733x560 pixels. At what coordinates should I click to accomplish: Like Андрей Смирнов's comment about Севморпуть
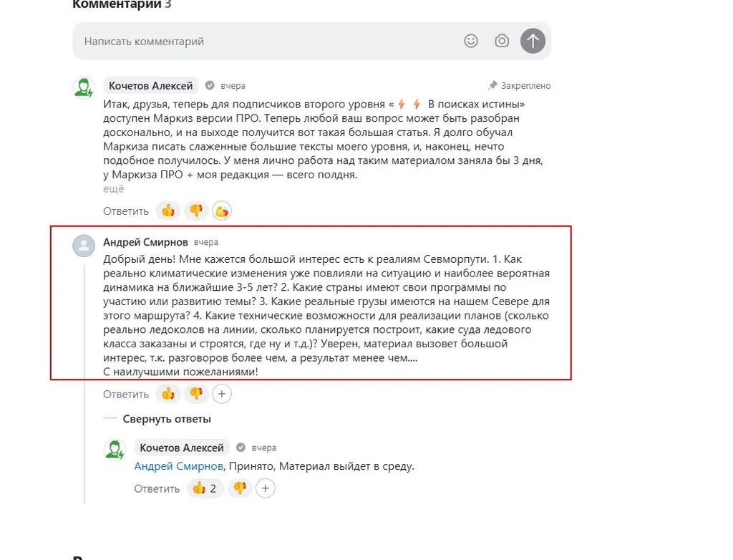(x=168, y=394)
